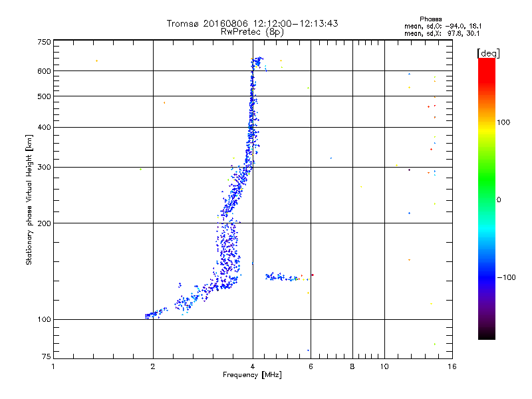Click the 'mean, sd,X: 97.8, 30.1' text
This screenshot has height=399, width=532.
click(x=442, y=33)
